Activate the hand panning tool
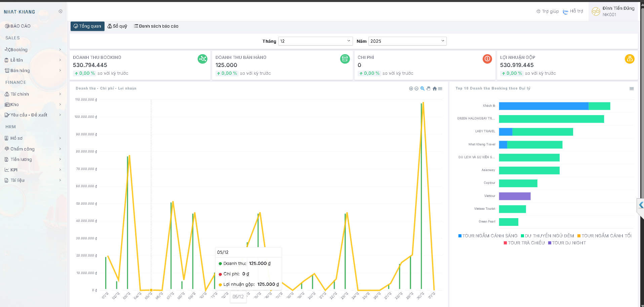Image resolution: width=644 pixels, height=307 pixels. coord(428,89)
